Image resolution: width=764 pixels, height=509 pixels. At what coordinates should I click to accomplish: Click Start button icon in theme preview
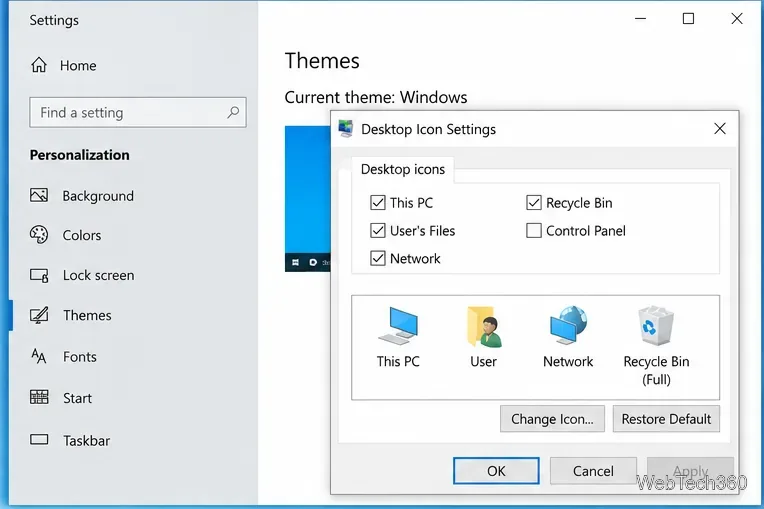[x=295, y=263]
